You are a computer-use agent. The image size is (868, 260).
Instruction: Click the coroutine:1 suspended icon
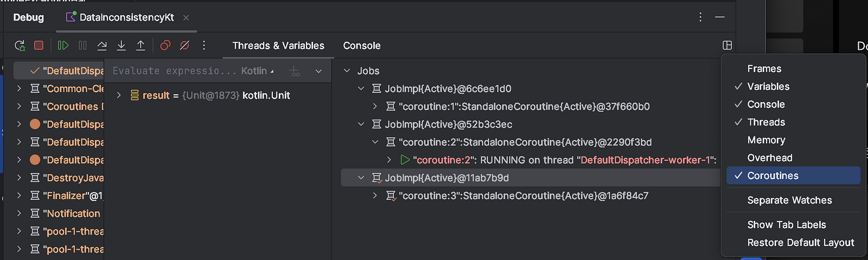(390, 107)
